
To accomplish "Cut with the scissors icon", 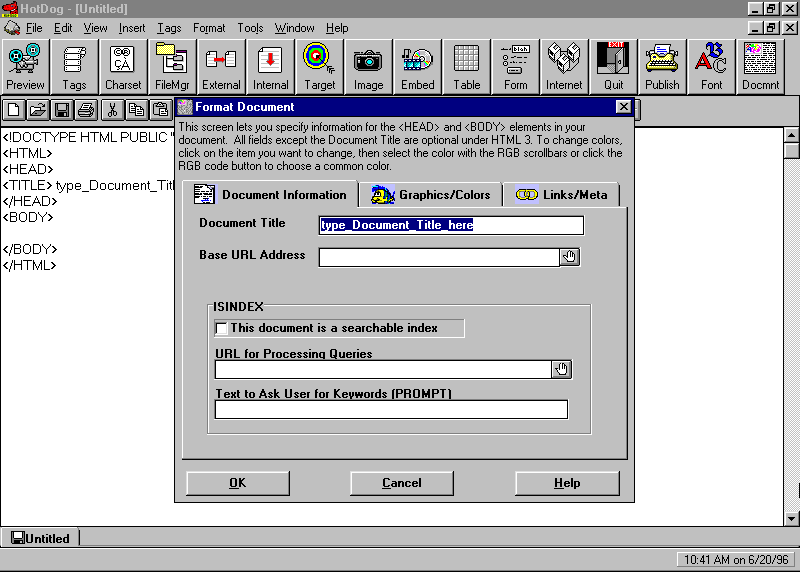I will [112, 110].
